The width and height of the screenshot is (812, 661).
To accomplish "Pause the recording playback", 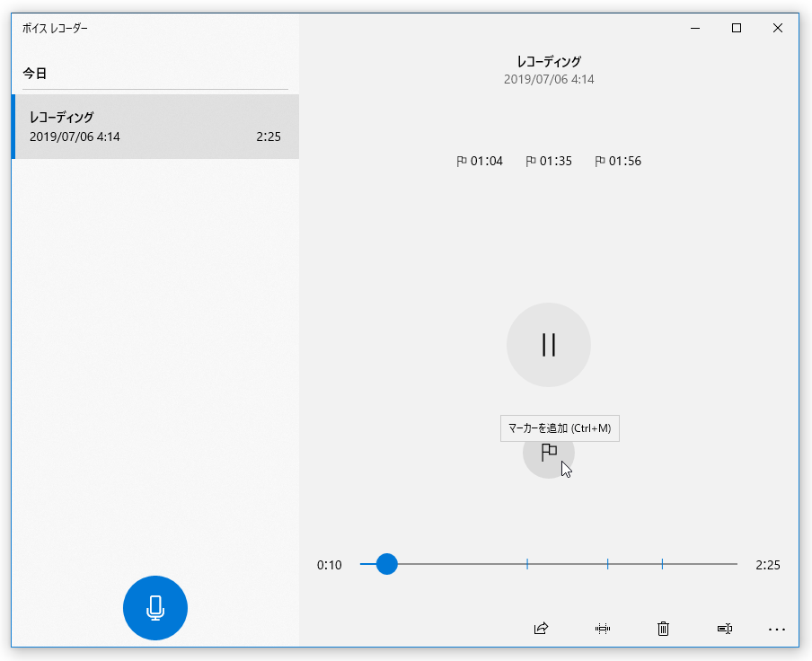I will (x=549, y=345).
